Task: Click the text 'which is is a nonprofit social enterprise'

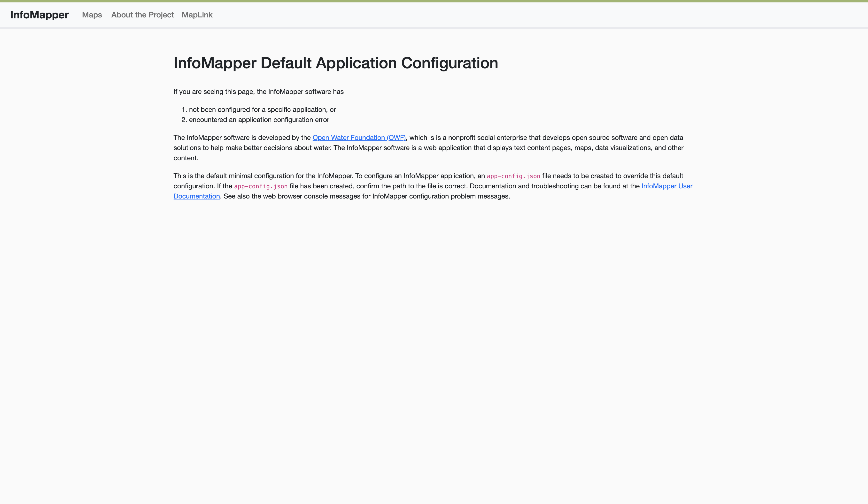Action: [468, 138]
